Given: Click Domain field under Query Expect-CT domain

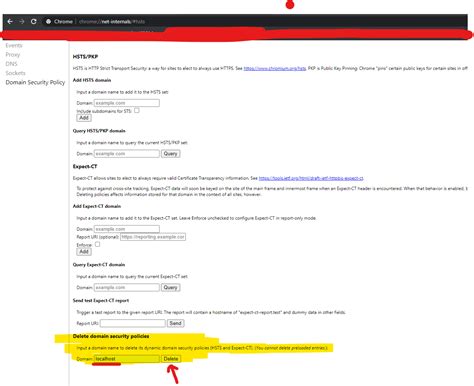Looking at the screenshot, I should [127, 287].
